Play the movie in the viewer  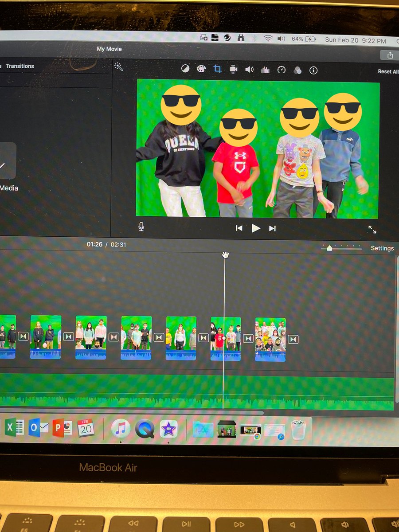256,228
